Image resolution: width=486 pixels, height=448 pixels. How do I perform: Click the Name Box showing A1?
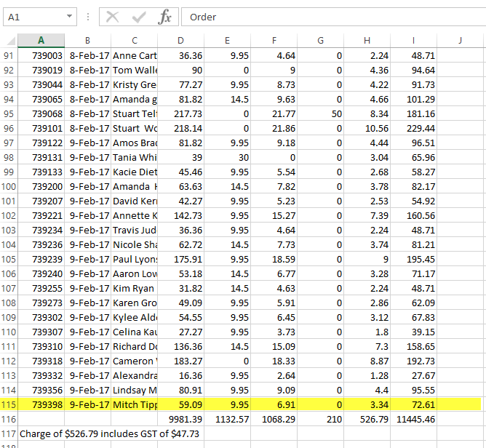[x=40, y=17]
